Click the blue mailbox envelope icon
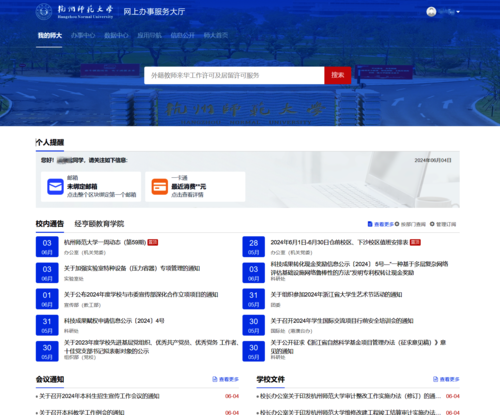The image size is (500, 415). click(x=55, y=187)
